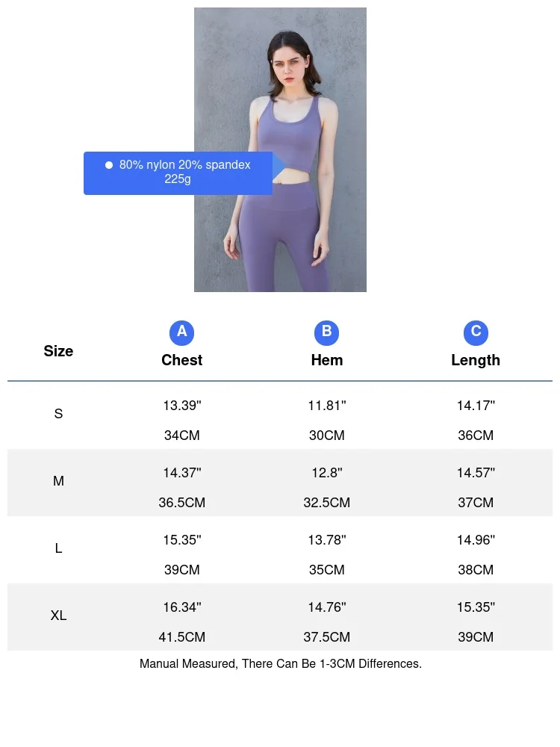Click the Hem column header
The width and height of the screenshot is (560, 747).
[326, 360]
